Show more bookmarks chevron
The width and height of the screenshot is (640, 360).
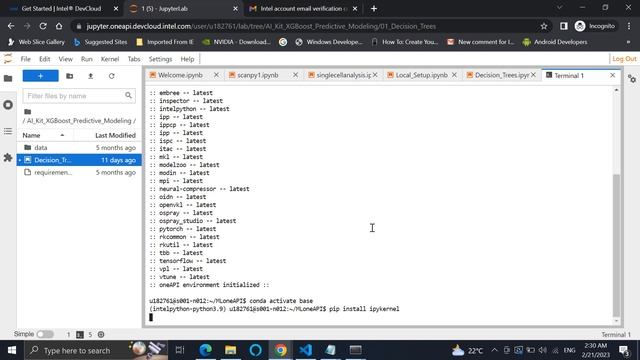coord(628,42)
